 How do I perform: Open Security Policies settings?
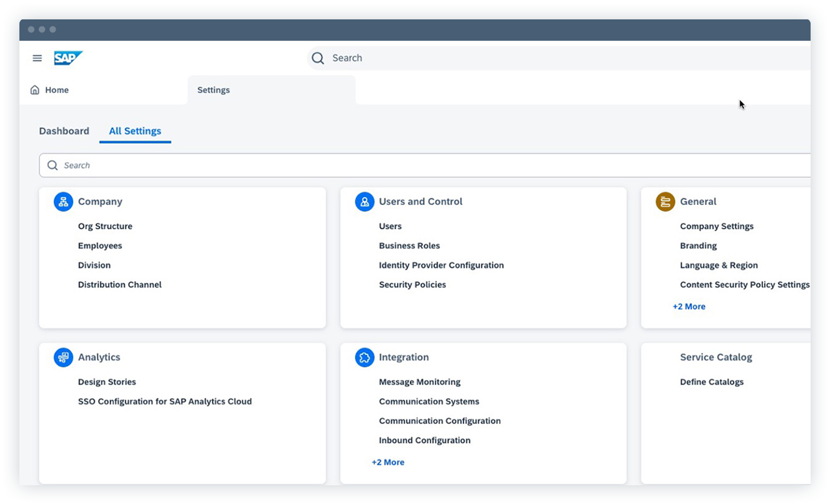coord(412,284)
